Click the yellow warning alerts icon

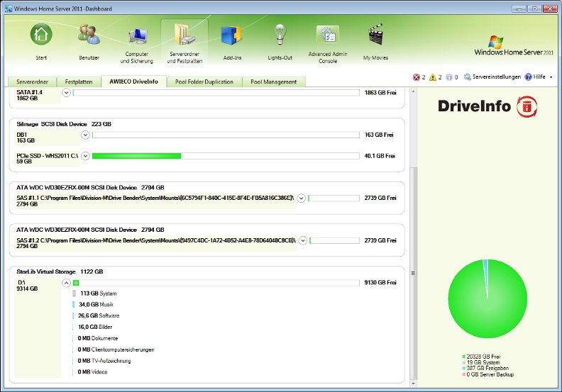(433, 77)
